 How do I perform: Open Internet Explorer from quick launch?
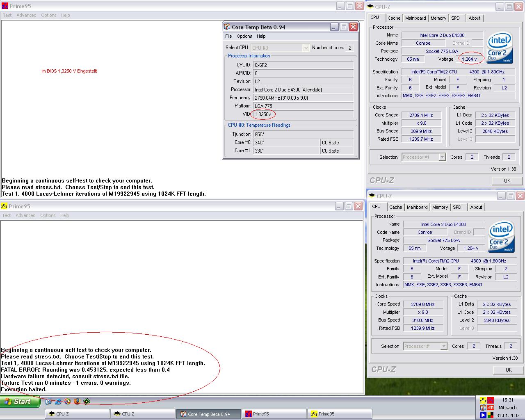pyautogui.click(x=58, y=402)
